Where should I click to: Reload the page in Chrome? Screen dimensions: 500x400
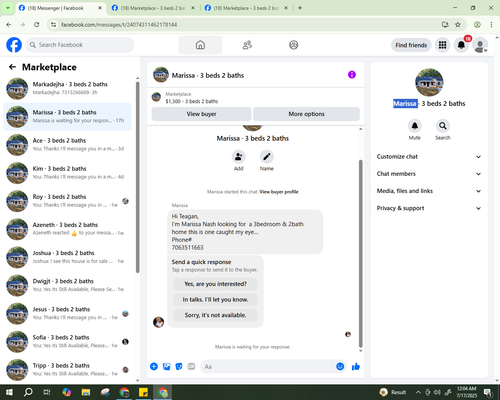tap(37, 25)
